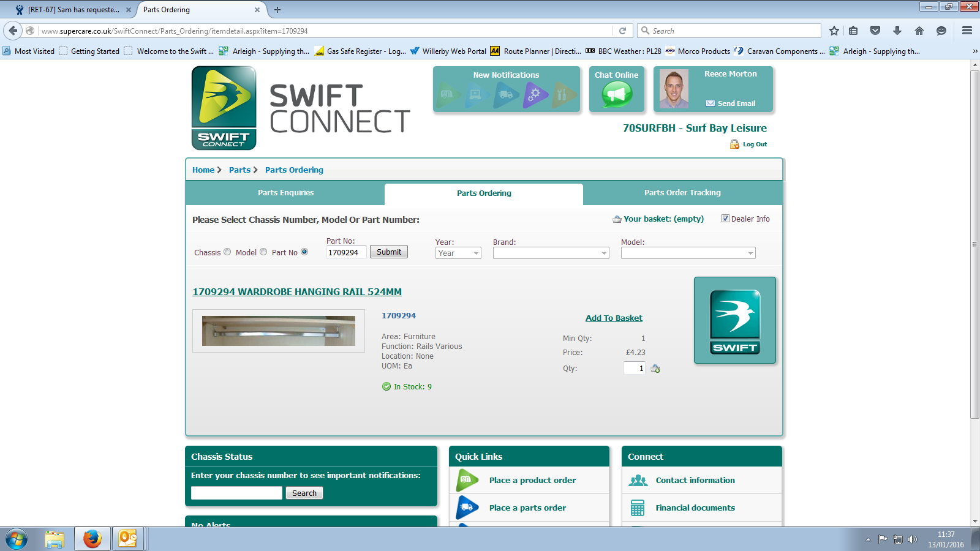
Task: Switch to the Parts Order Tracking tab
Action: coord(682,193)
